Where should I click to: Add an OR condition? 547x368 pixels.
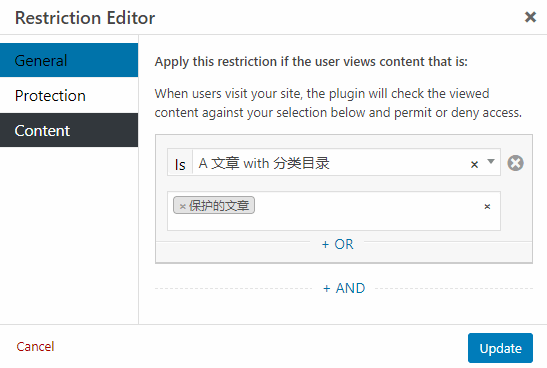point(337,244)
